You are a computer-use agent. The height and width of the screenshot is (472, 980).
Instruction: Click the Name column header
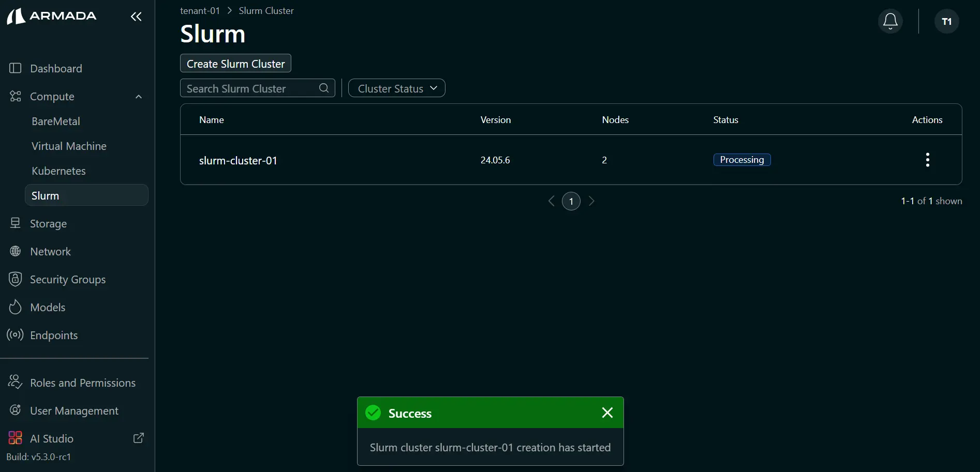point(212,119)
